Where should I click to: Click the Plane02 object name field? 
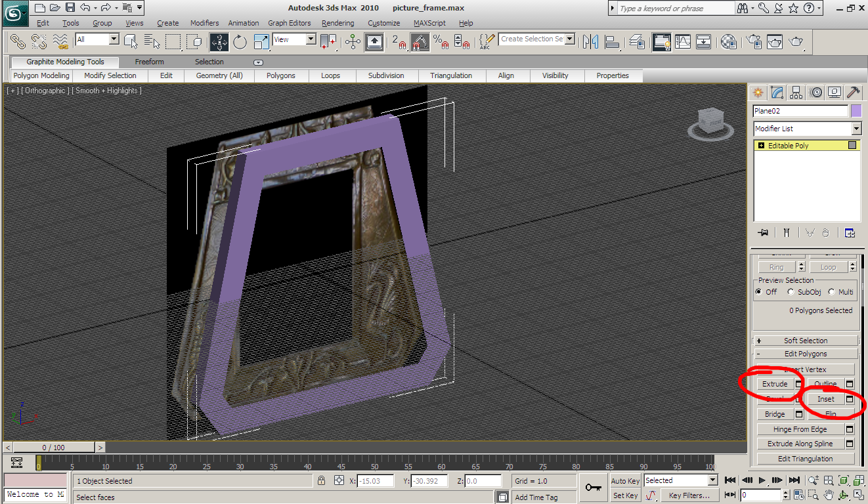pos(800,111)
